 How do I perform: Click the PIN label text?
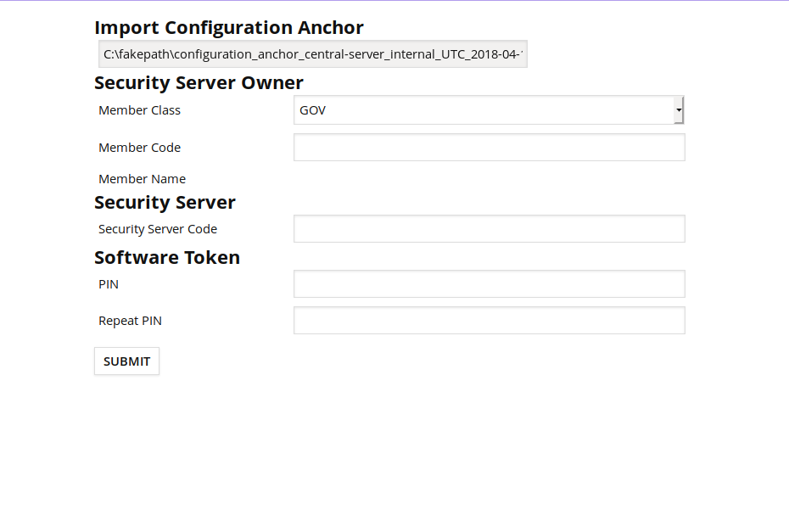point(109,284)
